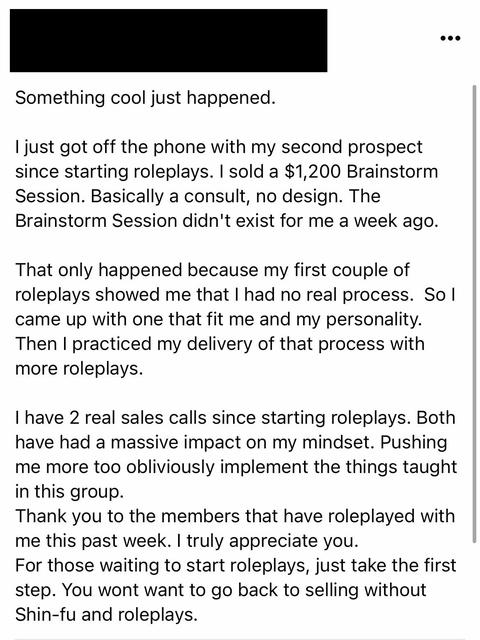Click the "$1,200" amount in the post
The height and width of the screenshot is (640, 480).
pos(312,172)
